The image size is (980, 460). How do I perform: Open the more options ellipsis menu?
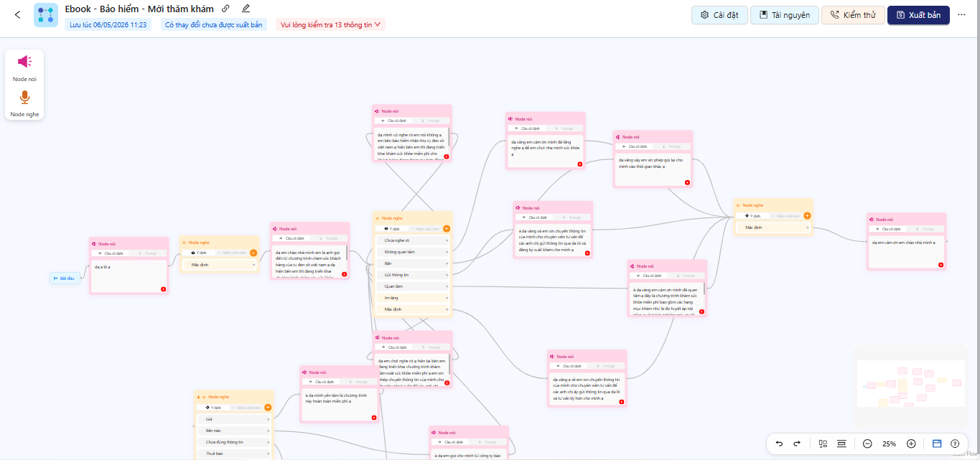[962, 14]
